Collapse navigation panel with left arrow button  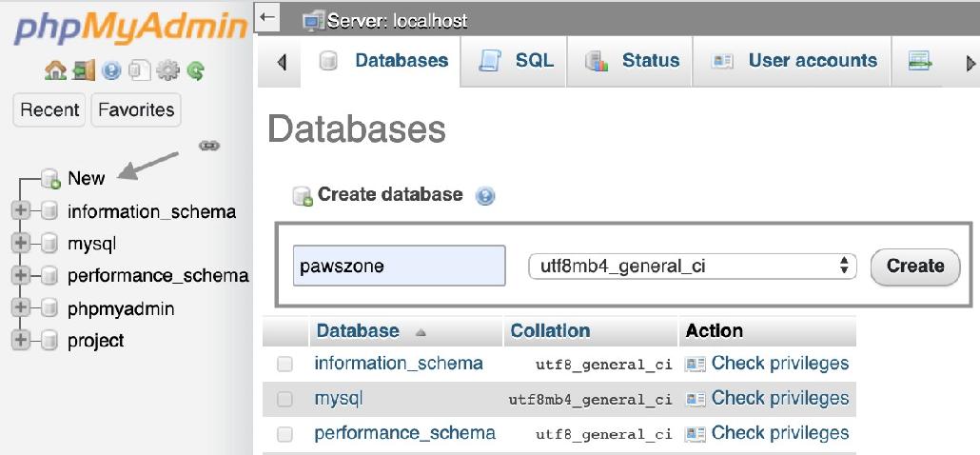(x=267, y=16)
